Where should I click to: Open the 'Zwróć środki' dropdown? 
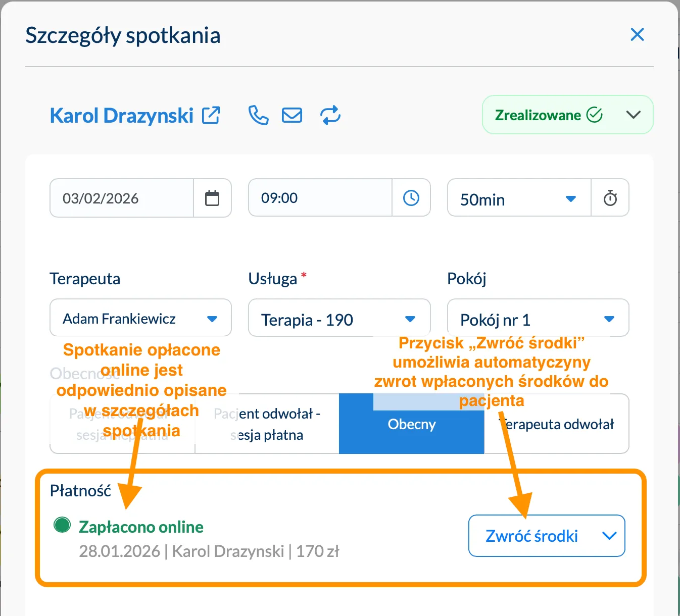pyautogui.click(x=609, y=536)
